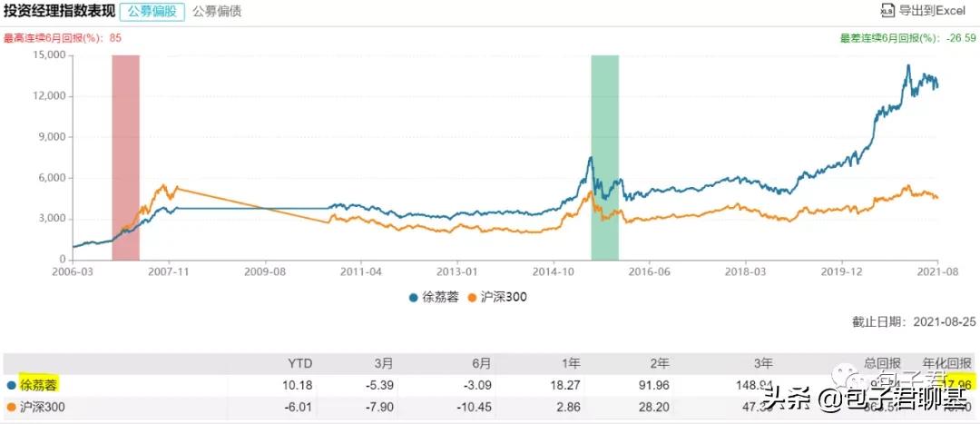Click the blue legend dot for 徐荔蓉
980x424 pixels.
(414, 297)
